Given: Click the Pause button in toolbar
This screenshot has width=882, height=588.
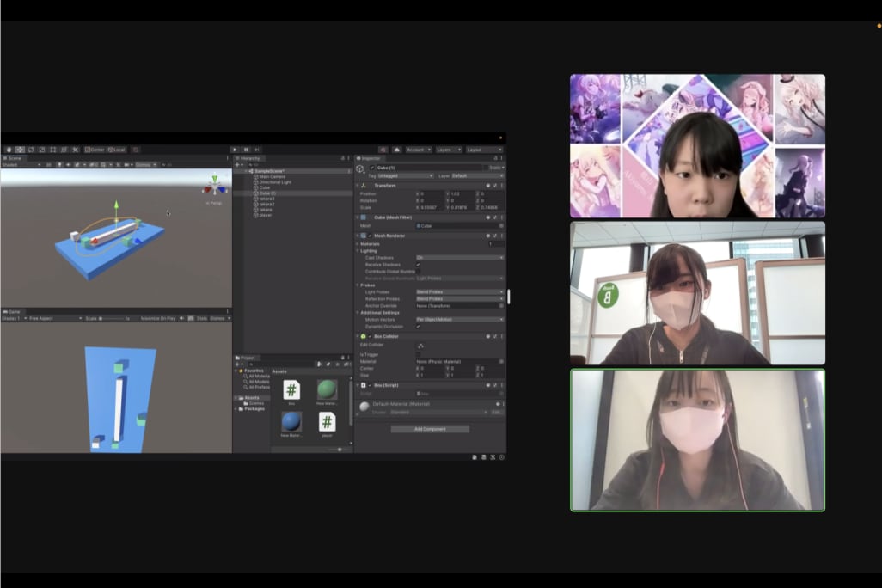Looking at the screenshot, I should click(x=245, y=150).
